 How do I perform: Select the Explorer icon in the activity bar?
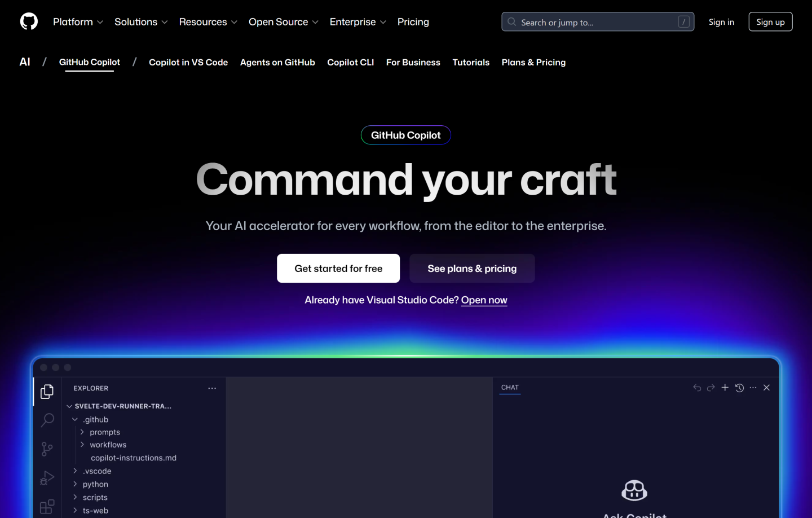pyautogui.click(x=47, y=391)
